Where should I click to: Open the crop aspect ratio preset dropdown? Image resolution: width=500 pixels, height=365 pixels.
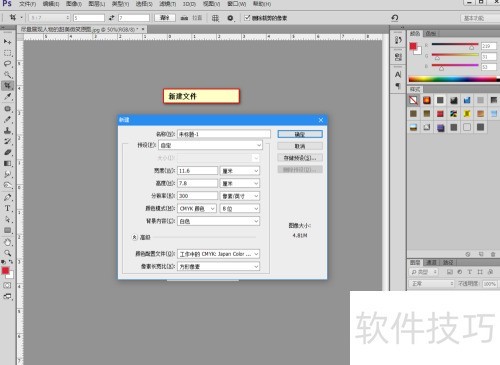49,18
